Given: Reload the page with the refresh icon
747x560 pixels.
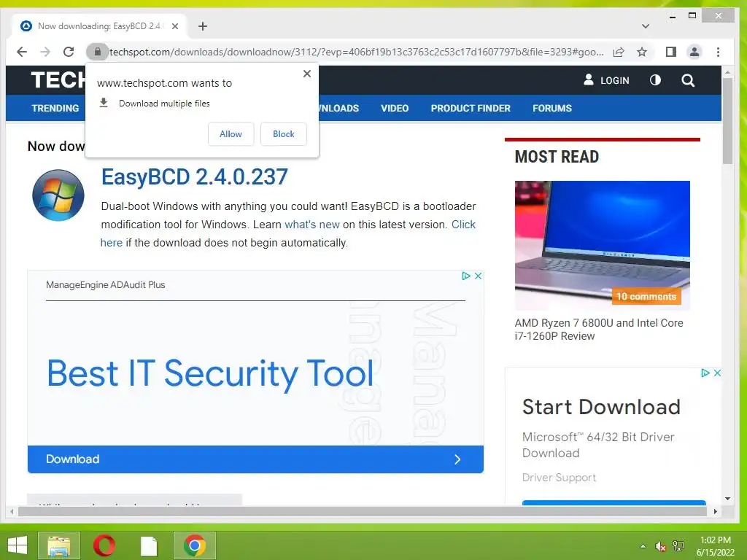Looking at the screenshot, I should pos(69,52).
